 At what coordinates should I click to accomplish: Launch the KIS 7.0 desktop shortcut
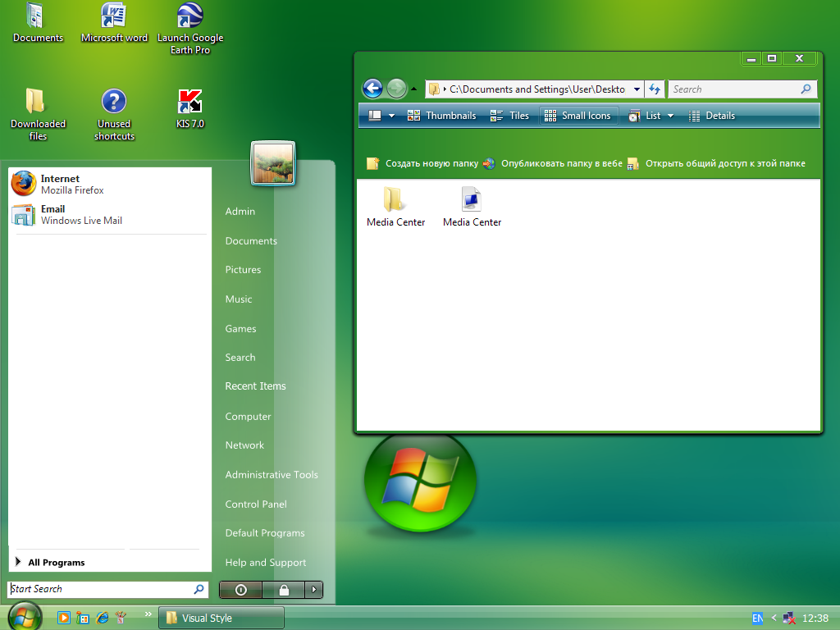click(190, 109)
